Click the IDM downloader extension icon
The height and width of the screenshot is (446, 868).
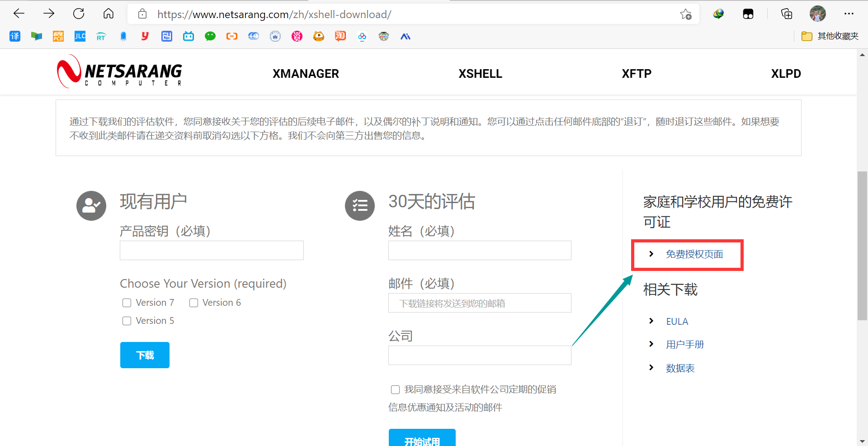coord(718,14)
